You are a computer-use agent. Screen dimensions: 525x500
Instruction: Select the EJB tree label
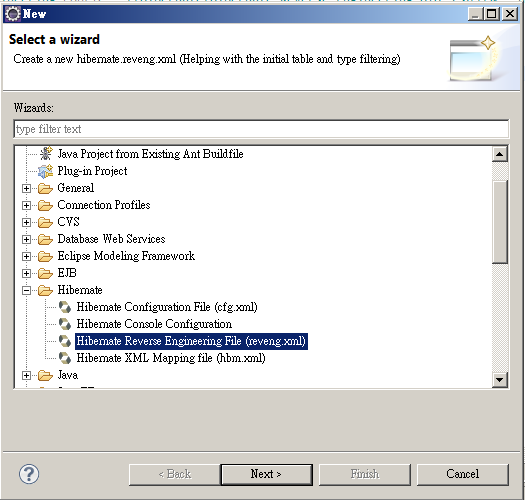(x=67, y=273)
